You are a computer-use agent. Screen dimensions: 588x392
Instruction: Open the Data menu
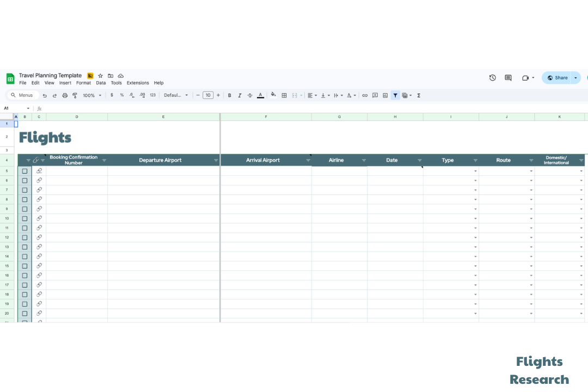(101, 83)
